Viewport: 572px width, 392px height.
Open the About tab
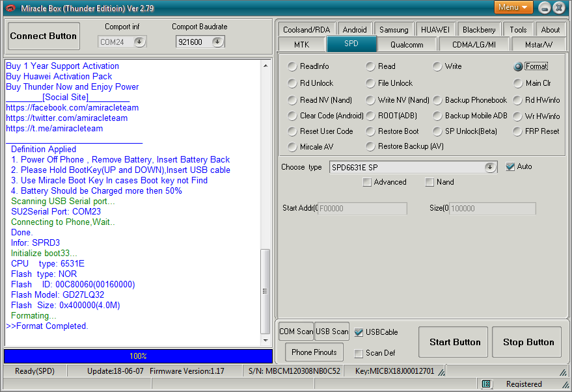tap(550, 29)
